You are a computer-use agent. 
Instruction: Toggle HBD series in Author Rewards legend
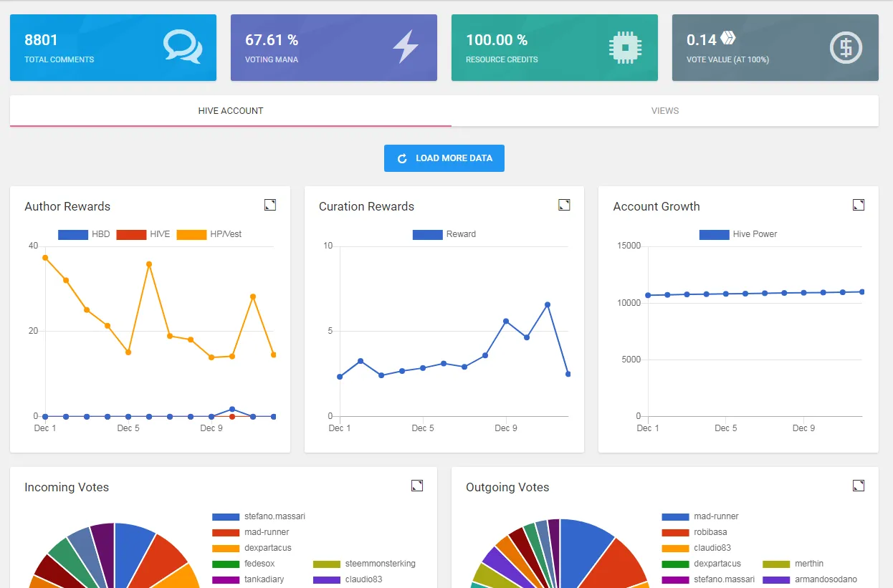coord(84,234)
